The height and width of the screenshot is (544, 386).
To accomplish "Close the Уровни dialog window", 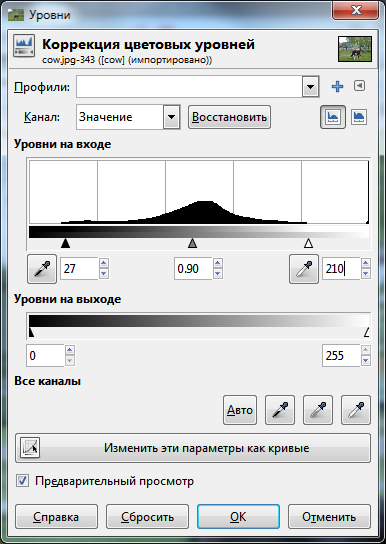I will pos(356,10).
